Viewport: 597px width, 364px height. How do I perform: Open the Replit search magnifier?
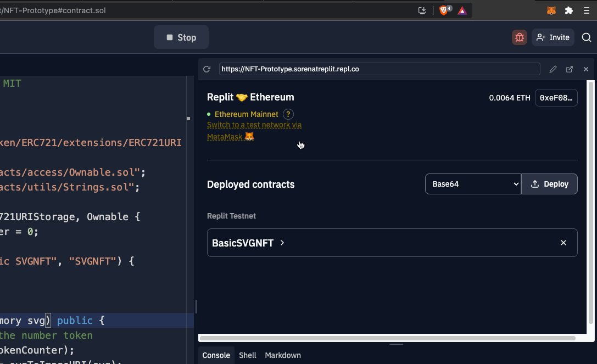coord(586,37)
